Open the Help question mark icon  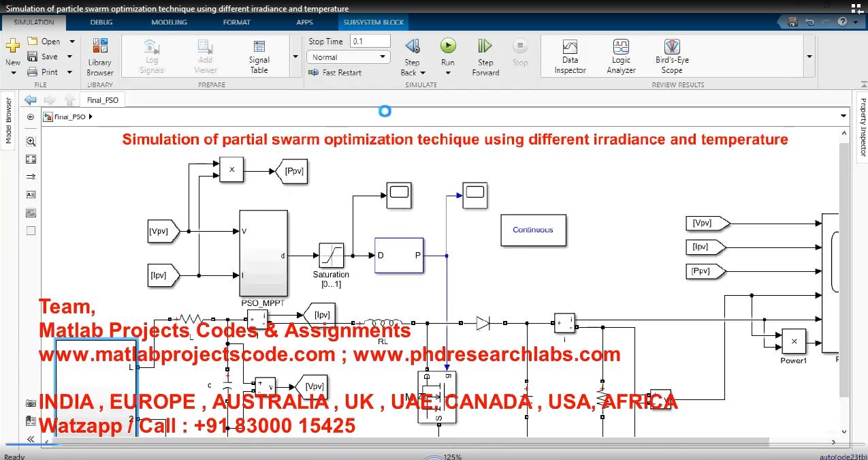(842, 22)
